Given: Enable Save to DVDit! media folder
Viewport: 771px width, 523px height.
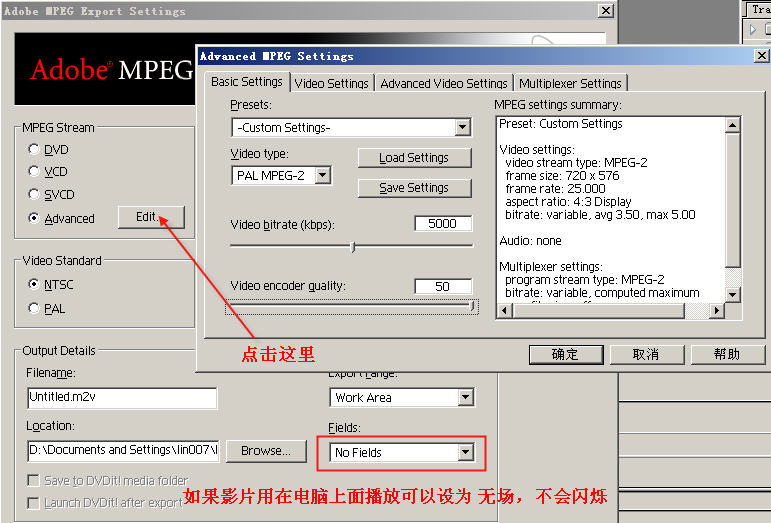Looking at the screenshot, I should coord(33,480).
